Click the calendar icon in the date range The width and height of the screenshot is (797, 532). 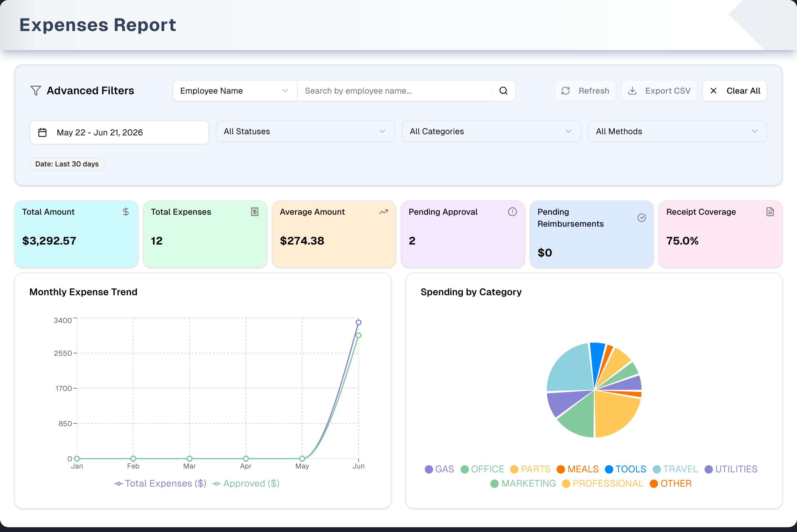(42, 132)
